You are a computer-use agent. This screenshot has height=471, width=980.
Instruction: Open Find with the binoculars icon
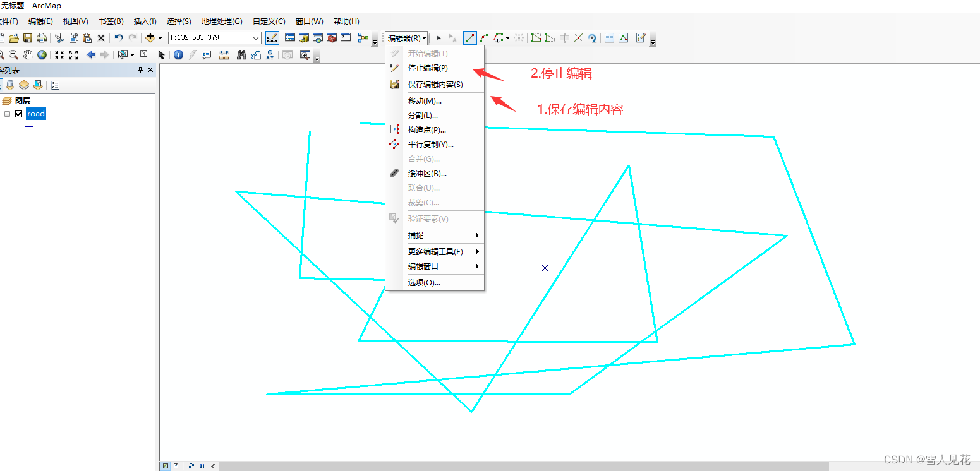click(241, 55)
